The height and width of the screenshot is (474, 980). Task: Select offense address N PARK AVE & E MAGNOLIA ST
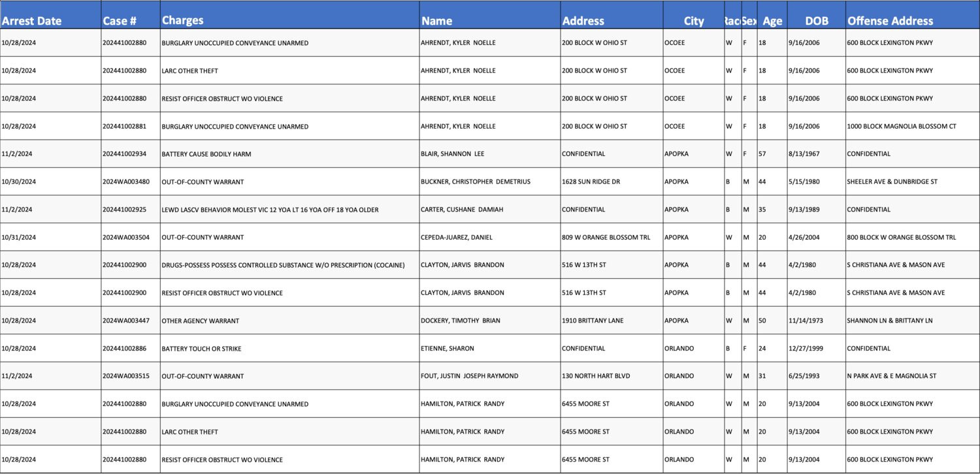pos(913,376)
